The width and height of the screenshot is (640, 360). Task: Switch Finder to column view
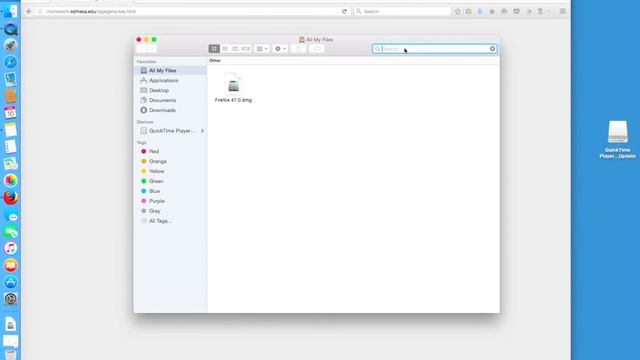(236, 49)
